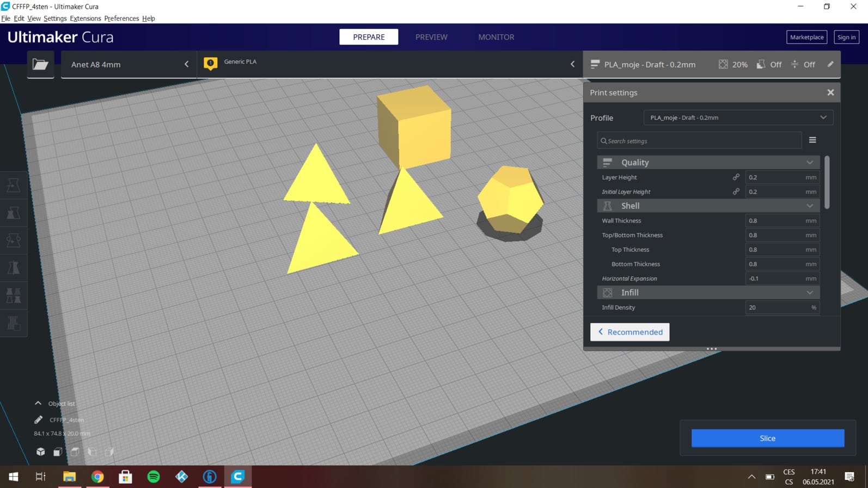Click the Sign in button
This screenshot has width=868, height=488.
pos(847,37)
